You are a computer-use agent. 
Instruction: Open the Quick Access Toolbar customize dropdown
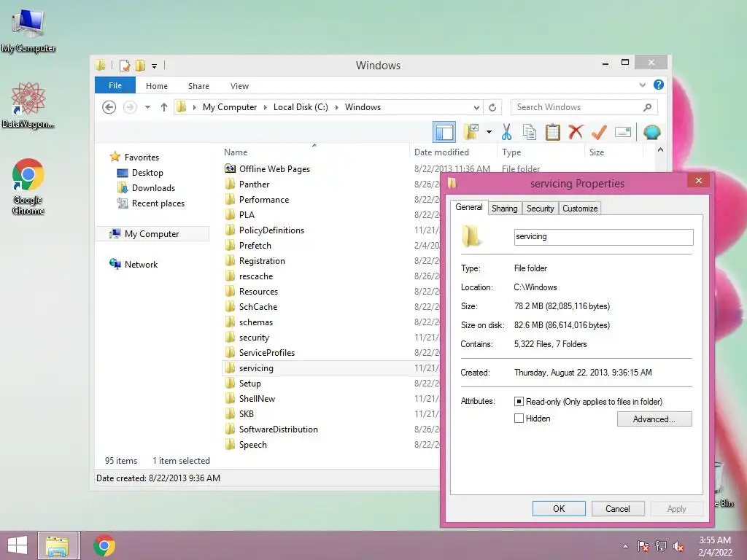pyautogui.click(x=155, y=66)
